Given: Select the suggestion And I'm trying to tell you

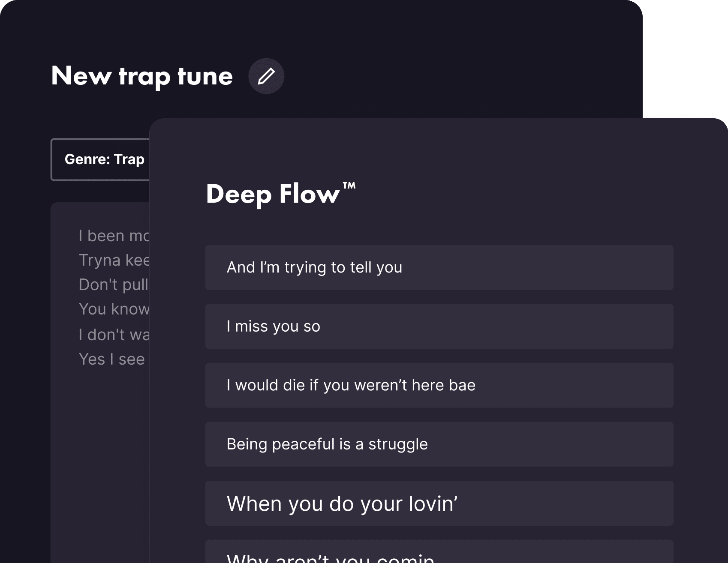Looking at the screenshot, I should point(439,267).
